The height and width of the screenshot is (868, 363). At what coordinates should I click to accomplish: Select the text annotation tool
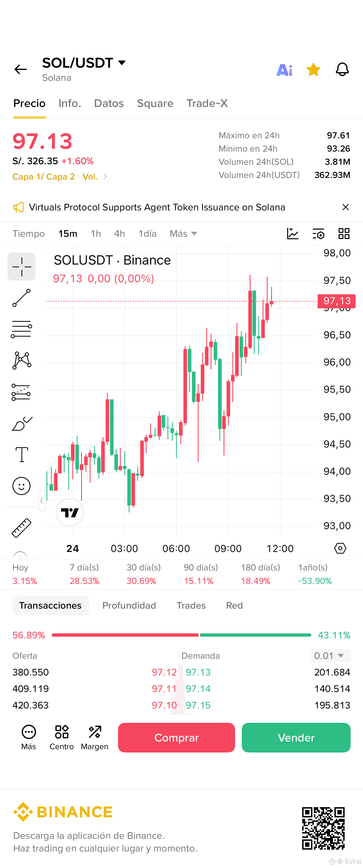[x=22, y=455]
